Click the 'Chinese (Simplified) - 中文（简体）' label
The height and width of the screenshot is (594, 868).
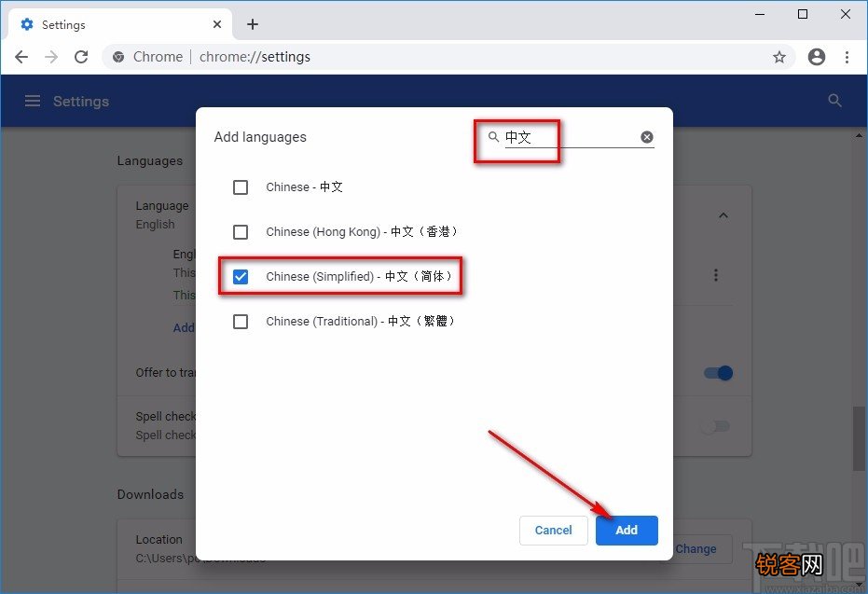[360, 276]
